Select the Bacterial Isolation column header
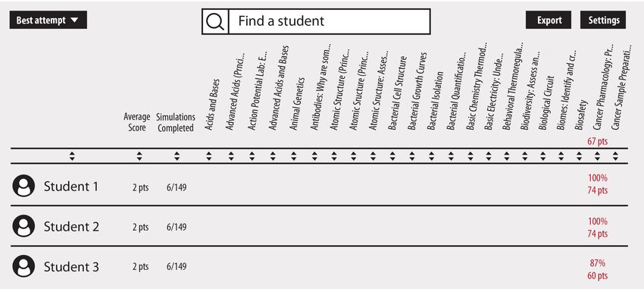Viewport: 644px width, 289px height. pyautogui.click(x=436, y=101)
